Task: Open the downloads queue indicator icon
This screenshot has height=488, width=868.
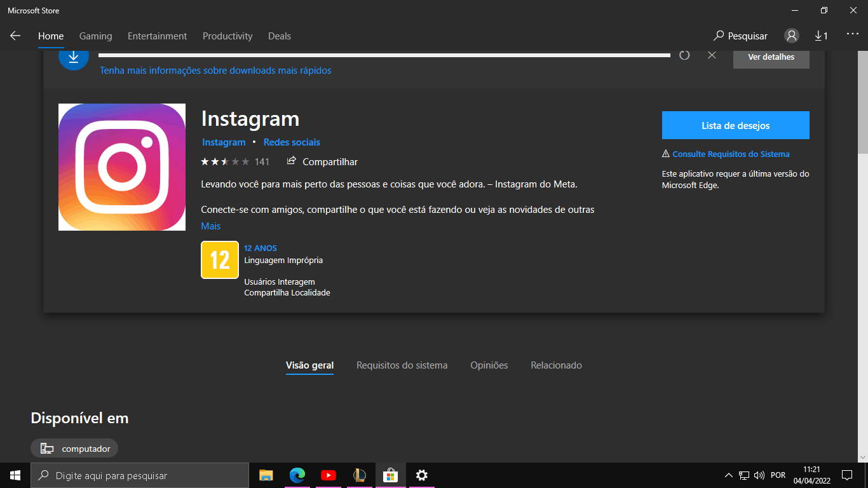Action: tap(821, 36)
